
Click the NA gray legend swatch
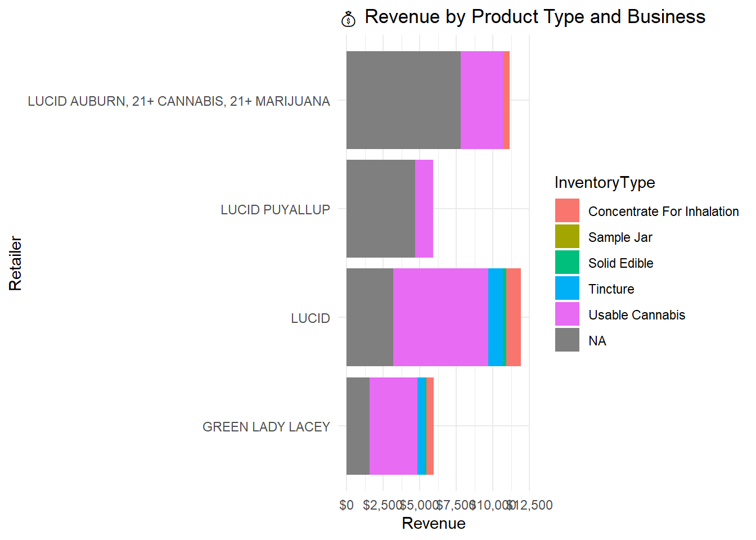[x=567, y=340]
